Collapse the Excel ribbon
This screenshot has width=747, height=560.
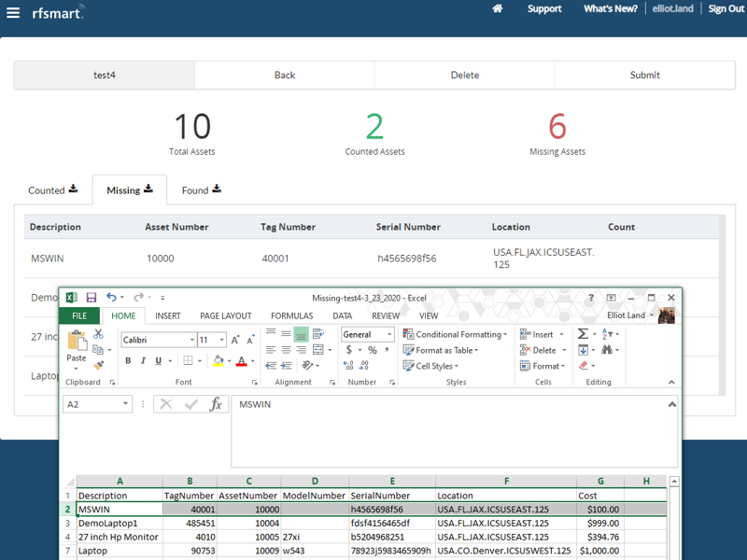[x=671, y=382]
